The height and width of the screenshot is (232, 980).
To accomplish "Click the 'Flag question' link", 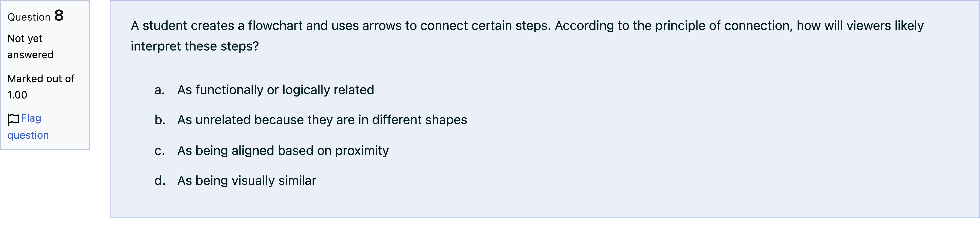I will (28, 127).
